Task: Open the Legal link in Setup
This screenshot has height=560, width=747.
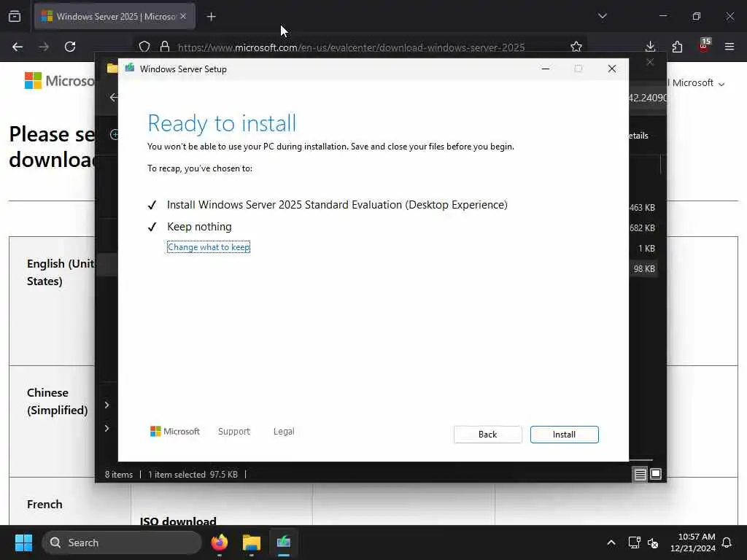Action: click(x=284, y=432)
